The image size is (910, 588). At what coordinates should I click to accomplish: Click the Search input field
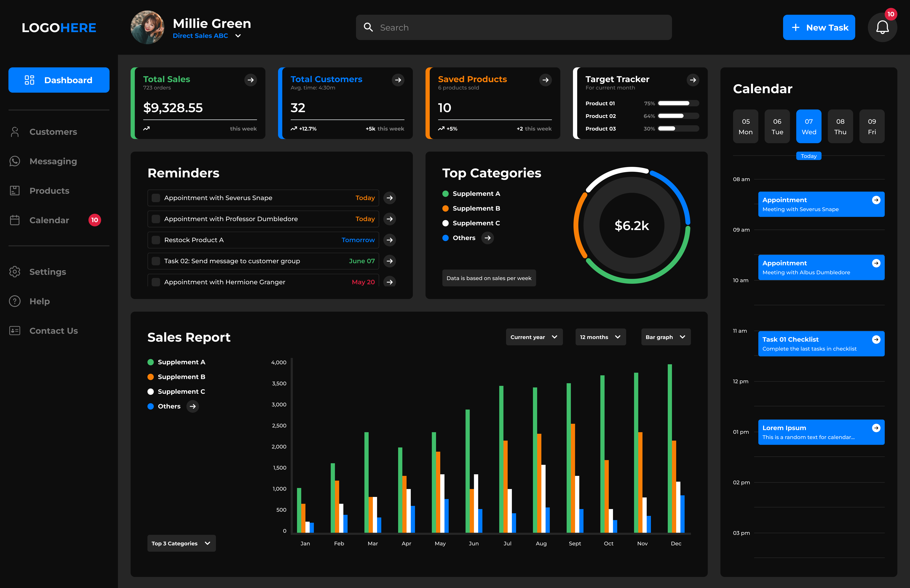pos(514,28)
